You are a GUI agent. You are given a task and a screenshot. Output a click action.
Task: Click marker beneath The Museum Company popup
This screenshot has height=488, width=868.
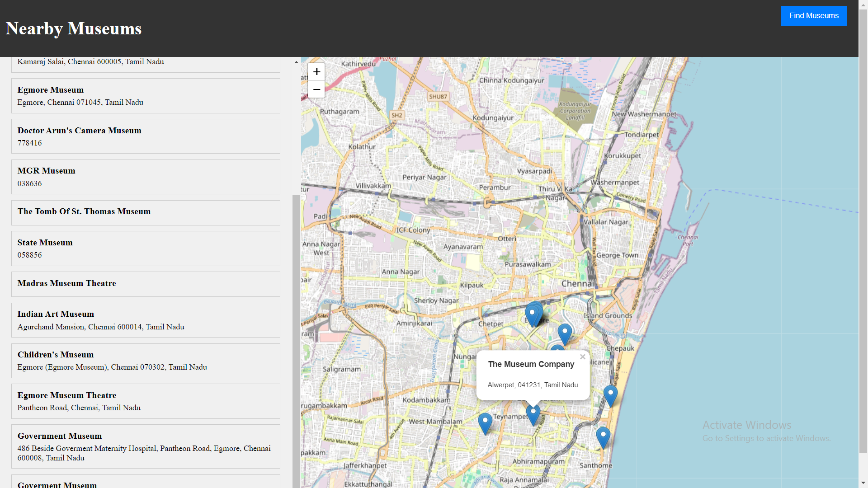(533, 414)
